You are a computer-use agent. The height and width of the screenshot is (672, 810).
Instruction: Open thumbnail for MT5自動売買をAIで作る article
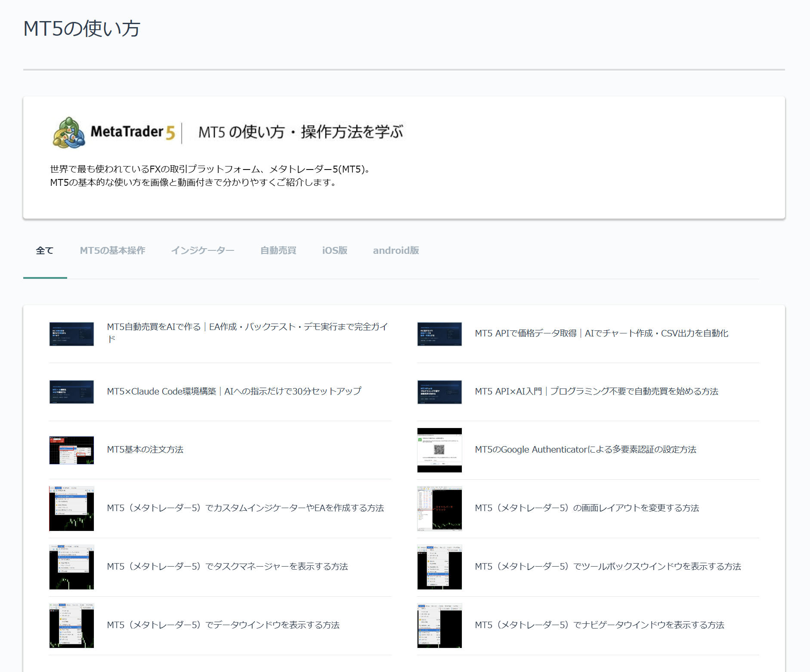(x=71, y=334)
